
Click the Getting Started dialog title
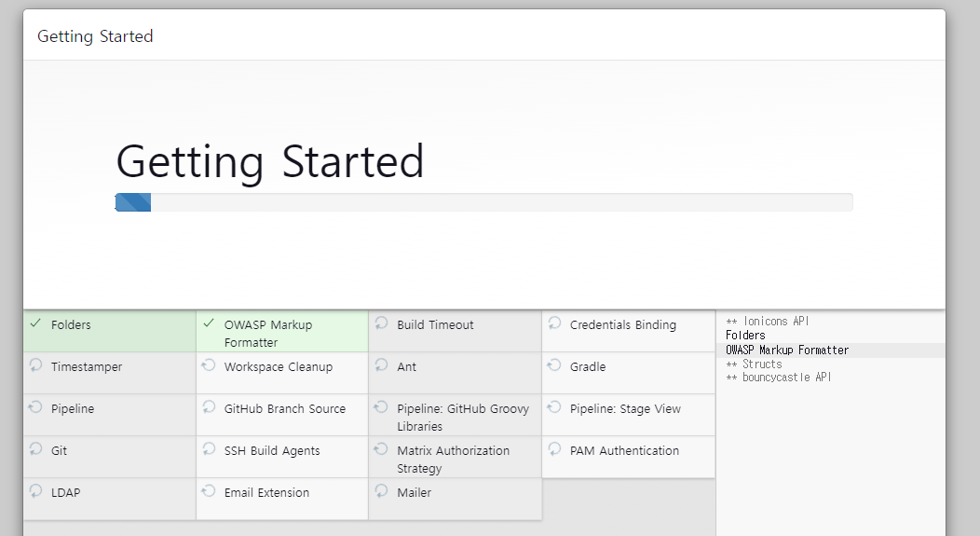click(x=95, y=36)
